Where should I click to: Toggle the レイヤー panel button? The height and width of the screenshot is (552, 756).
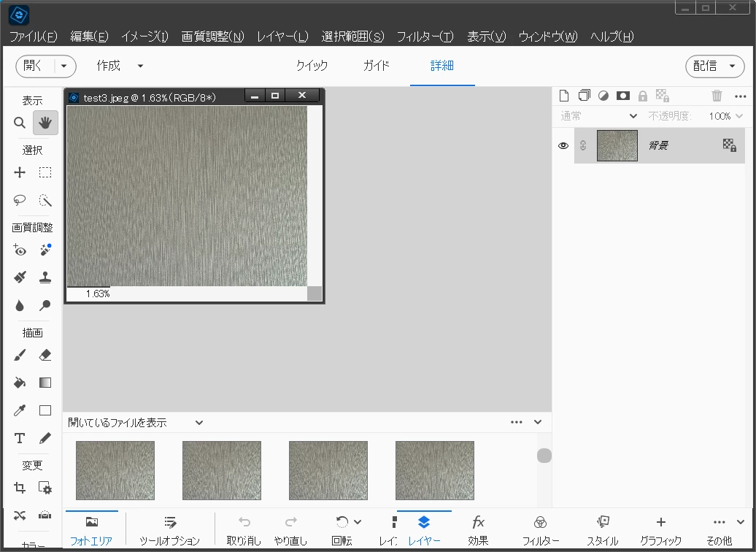coord(424,530)
